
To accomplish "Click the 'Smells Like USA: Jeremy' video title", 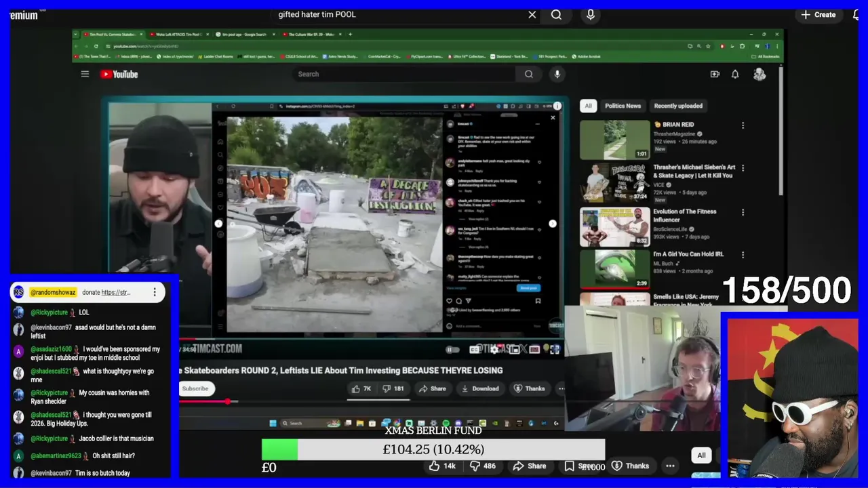I will (686, 297).
